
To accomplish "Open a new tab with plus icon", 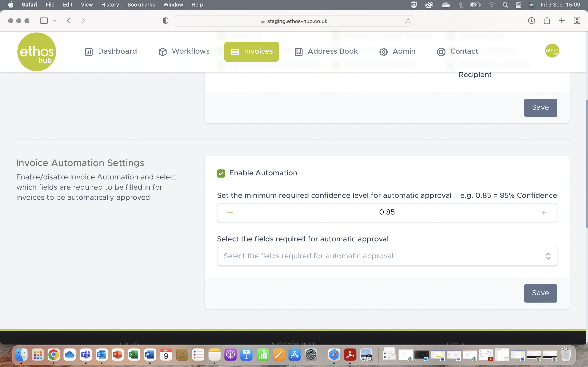I will pyautogui.click(x=561, y=21).
